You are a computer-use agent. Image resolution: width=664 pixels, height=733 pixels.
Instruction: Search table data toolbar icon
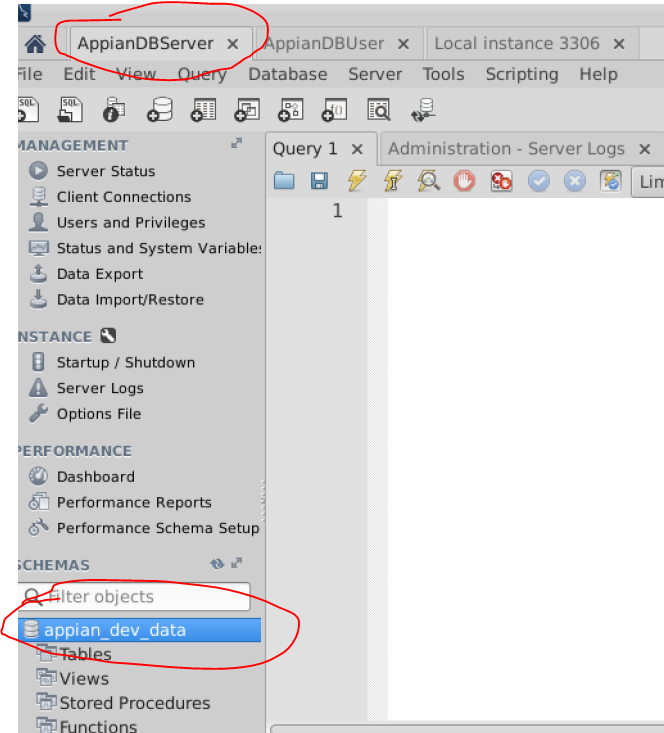click(378, 110)
